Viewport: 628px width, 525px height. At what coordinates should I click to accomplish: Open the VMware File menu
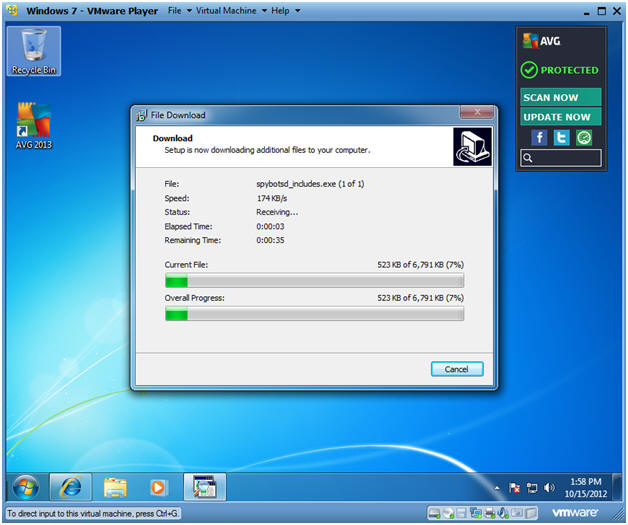179,11
